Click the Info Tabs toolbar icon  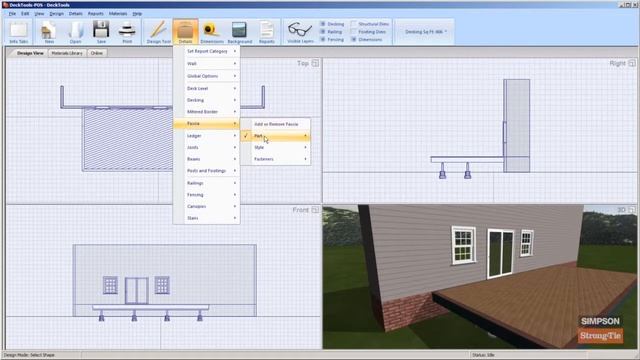[x=19, y=32]
